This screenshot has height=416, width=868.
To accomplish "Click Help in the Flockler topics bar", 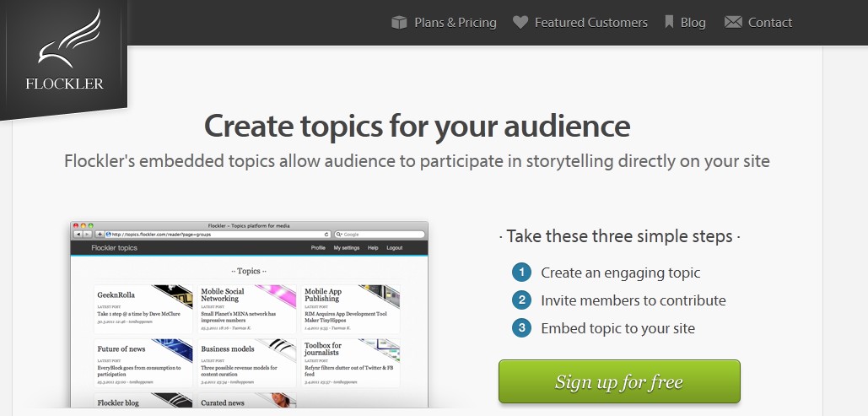I will click(373, 248).
